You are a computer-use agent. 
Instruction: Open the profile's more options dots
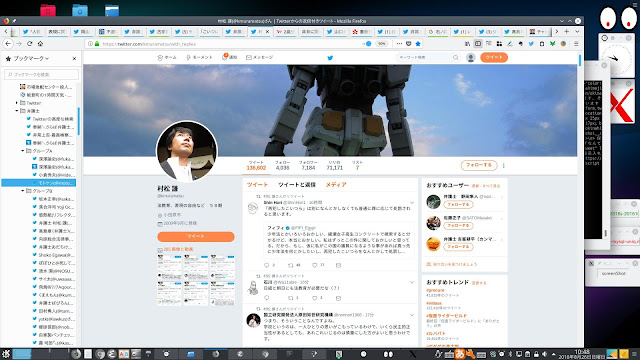coord(504,166)
